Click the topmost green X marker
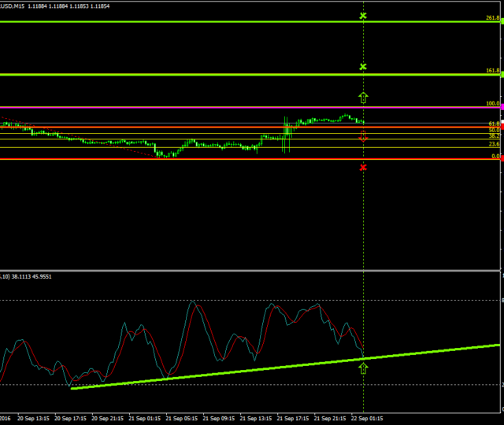 (363, 16)
